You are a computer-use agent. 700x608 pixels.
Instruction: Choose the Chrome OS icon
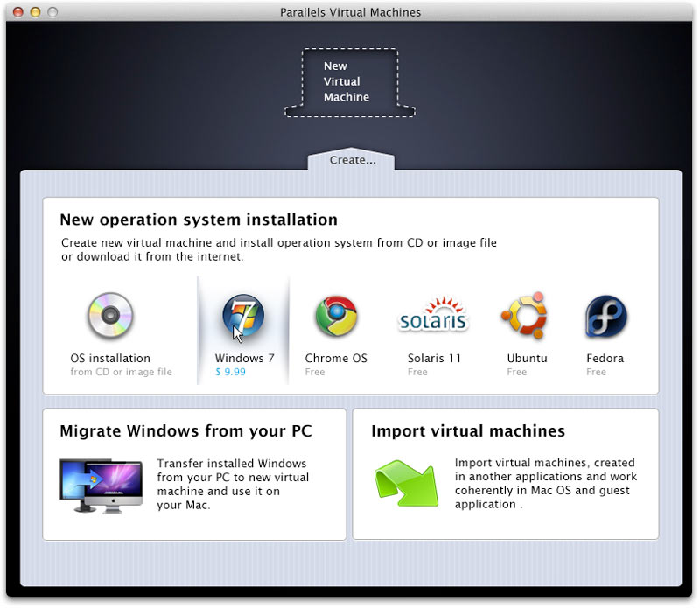coord(336,316)
